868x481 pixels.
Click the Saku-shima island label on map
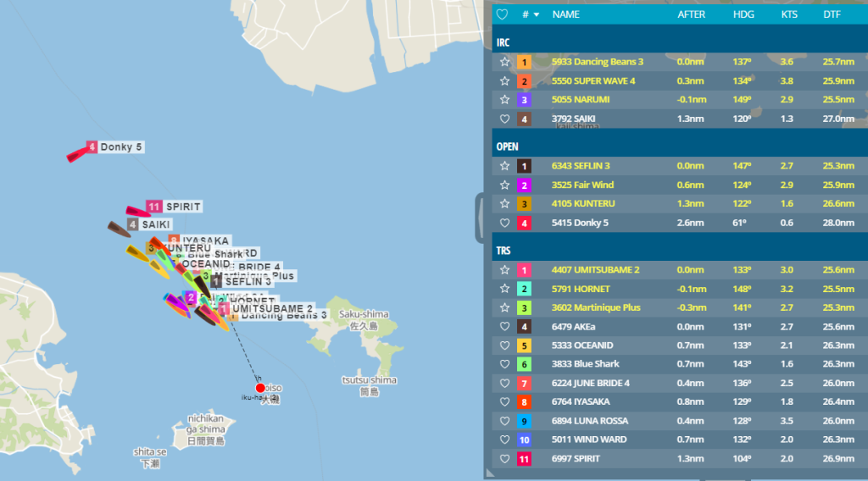(364, 314)
